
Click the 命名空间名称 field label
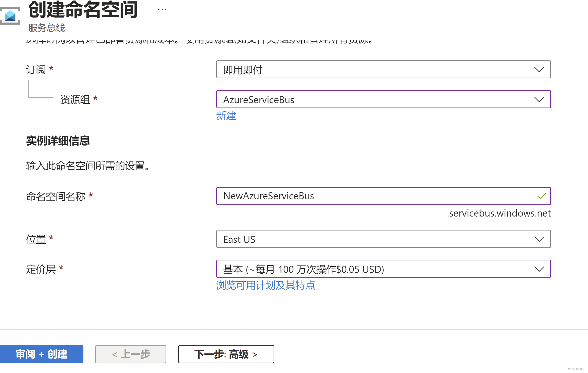[x=56, y=197]
